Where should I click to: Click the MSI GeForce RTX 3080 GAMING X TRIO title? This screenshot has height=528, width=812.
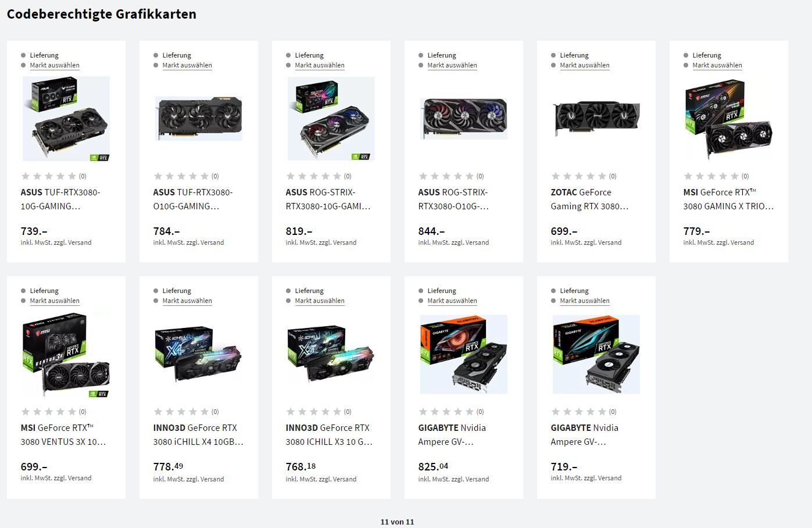pyautogui.click(x=728, y=199)
